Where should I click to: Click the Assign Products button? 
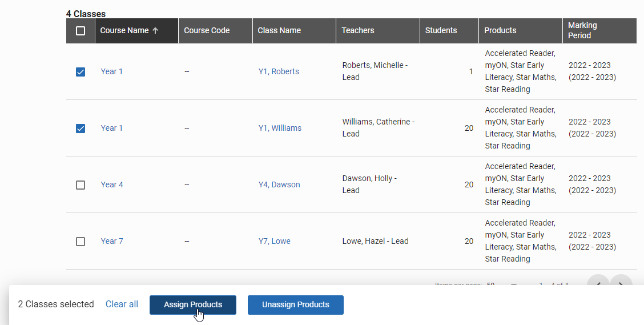click(193, 305)
